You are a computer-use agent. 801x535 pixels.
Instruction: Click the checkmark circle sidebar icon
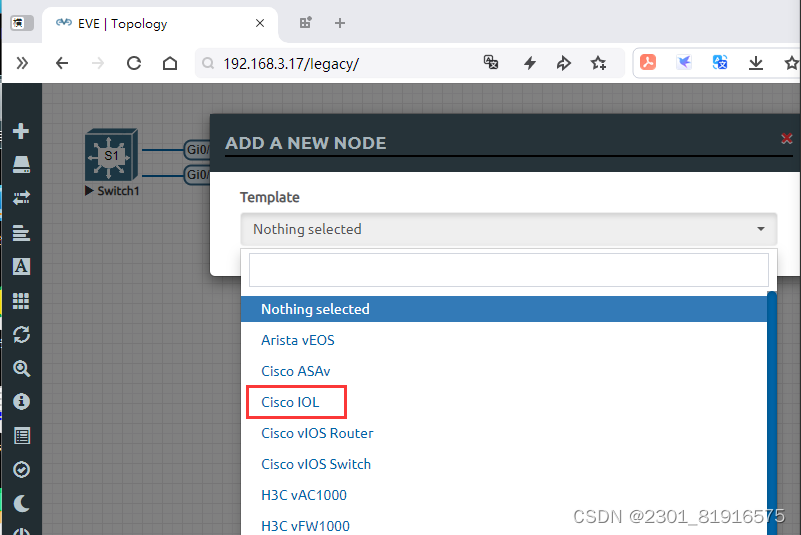pyautogui.click(x=21, y=470)
